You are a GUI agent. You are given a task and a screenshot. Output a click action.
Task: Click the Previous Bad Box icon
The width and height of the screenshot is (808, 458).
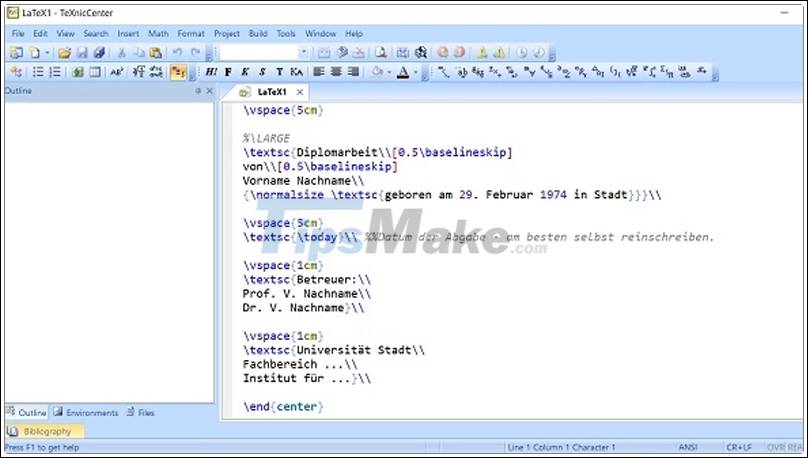[x=538, y=53]
